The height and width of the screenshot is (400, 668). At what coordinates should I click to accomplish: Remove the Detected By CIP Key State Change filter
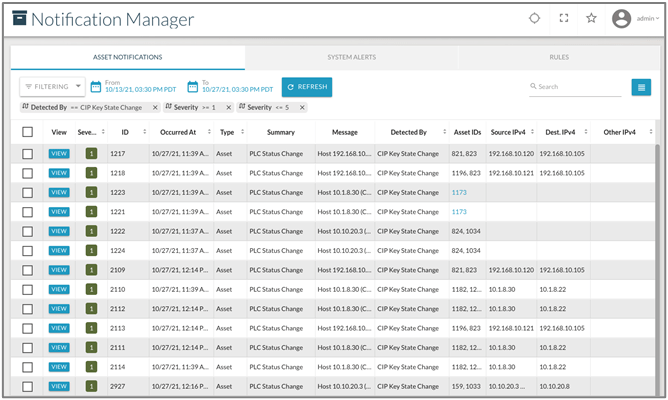coord(155,107)
